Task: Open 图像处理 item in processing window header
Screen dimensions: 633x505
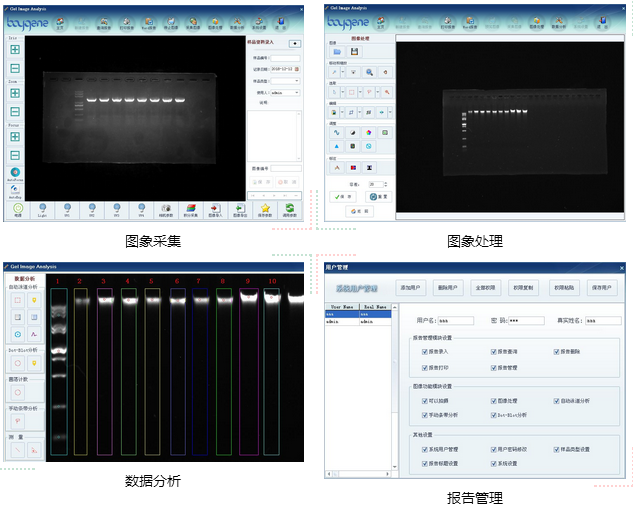Action: (537, 23)
